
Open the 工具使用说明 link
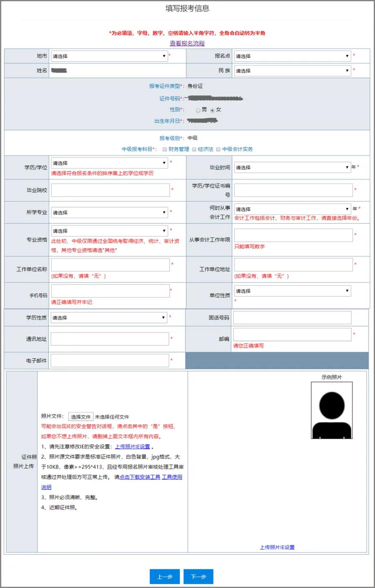click(172, 477)
